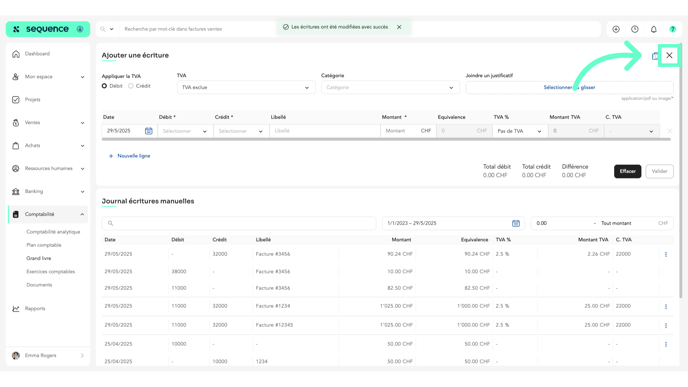Click the search magnifier icon in top bar
The image size is (688, 387).
coord(103,29)
